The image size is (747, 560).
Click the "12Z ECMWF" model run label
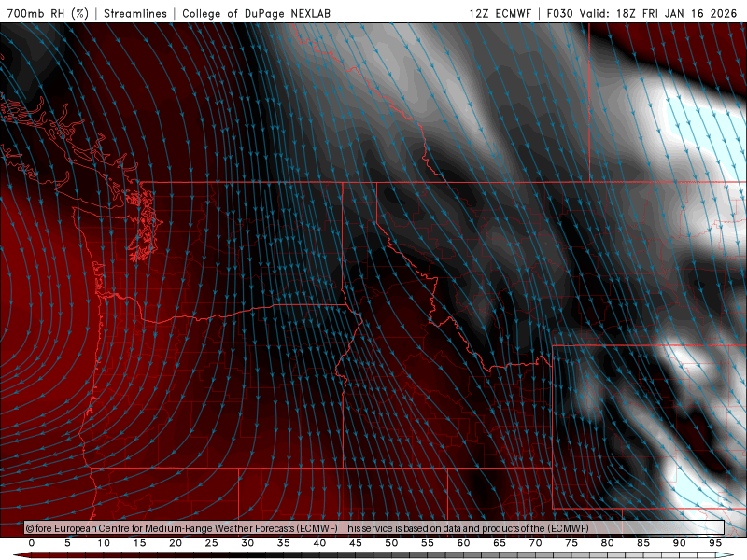pos(500,13)
